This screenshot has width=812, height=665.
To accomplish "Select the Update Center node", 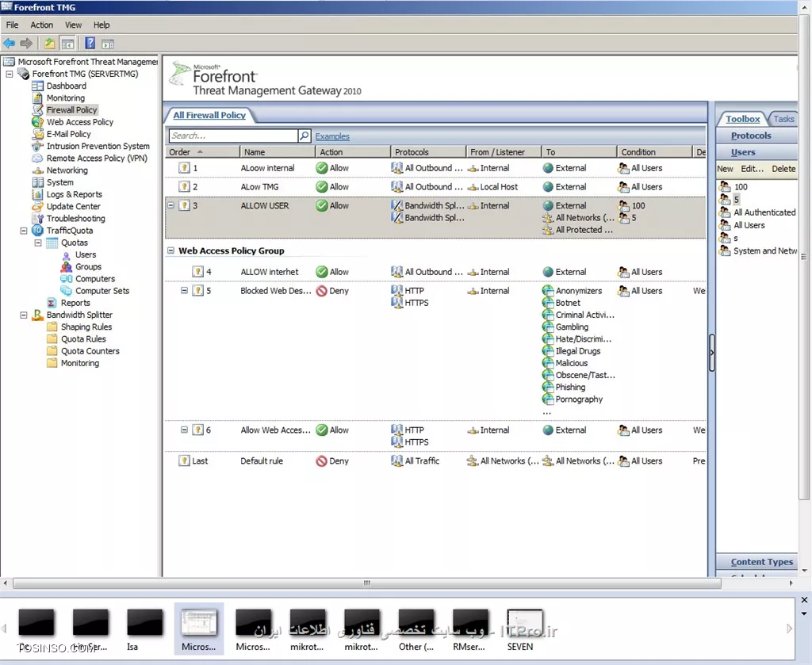I will (73, 207).
